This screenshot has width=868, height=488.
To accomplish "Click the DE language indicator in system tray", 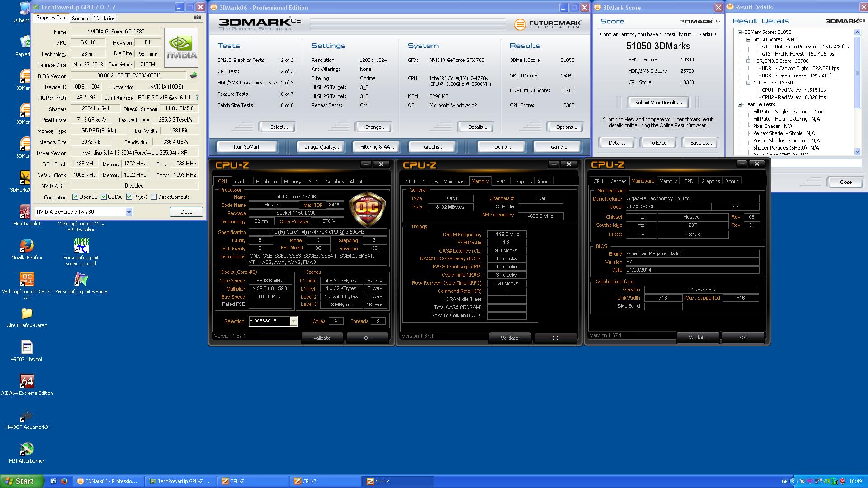I will click(x=784, y=482).
